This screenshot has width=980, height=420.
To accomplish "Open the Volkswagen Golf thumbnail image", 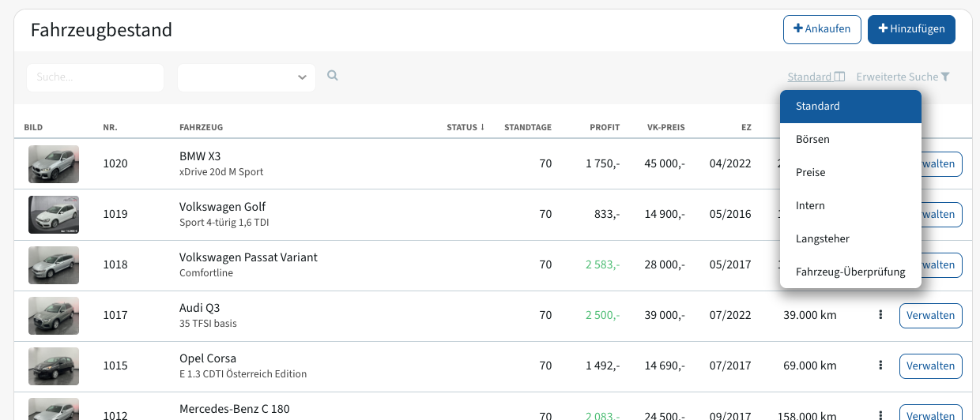I will pos(54,215).
